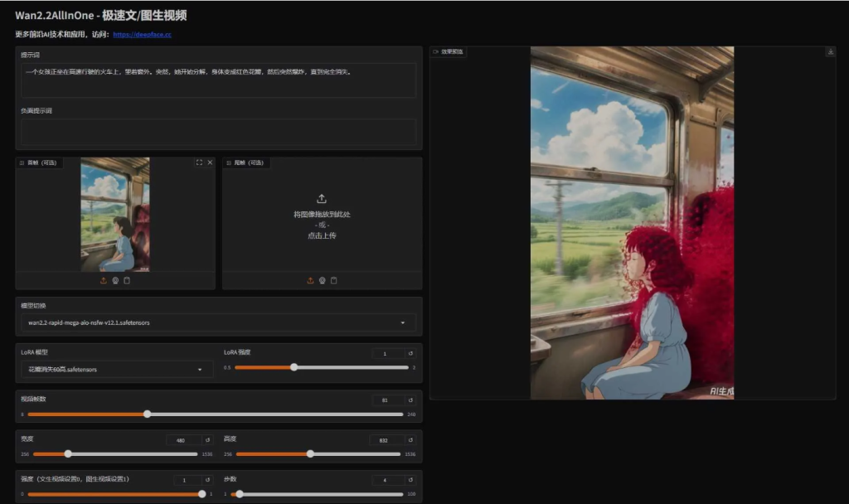Focus the width number input field

point(183,440)
